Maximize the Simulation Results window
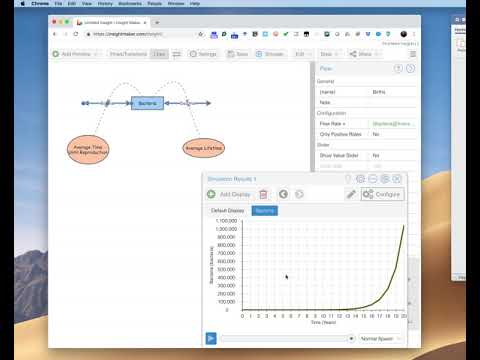The width and height of the screenshot is (480, 360). pos(385,179)
